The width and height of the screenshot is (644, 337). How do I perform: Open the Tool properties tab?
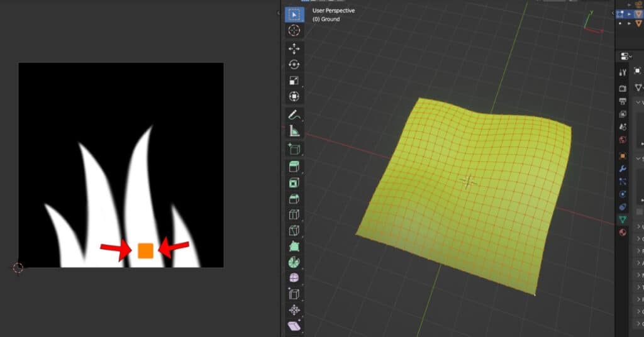pyautogui.click(x=623, y=73)
